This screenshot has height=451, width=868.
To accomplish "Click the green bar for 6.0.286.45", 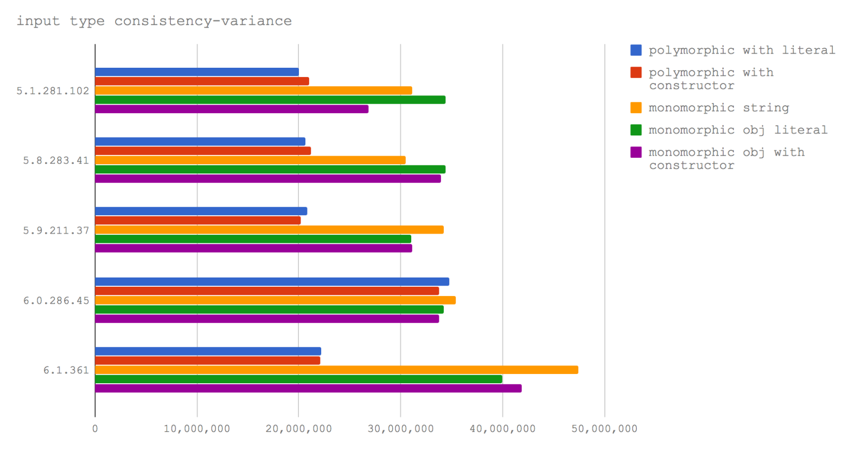I will point(270,310).
